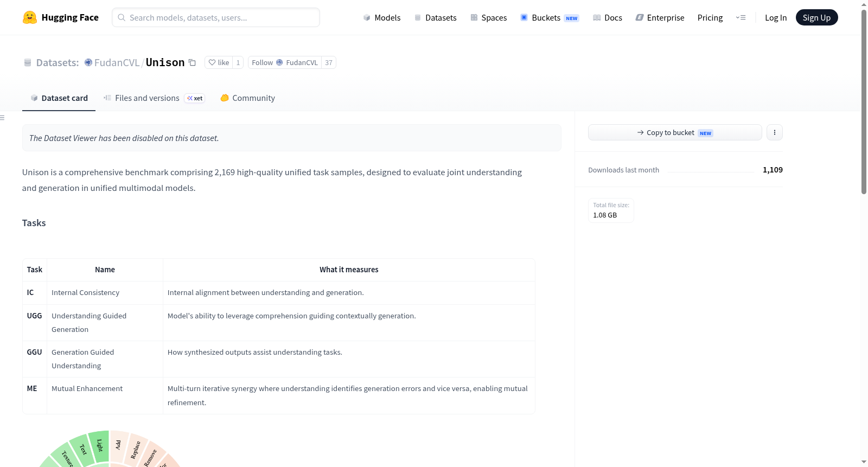Copy dataset name with clipboard icon

click(x=192, y=62)
